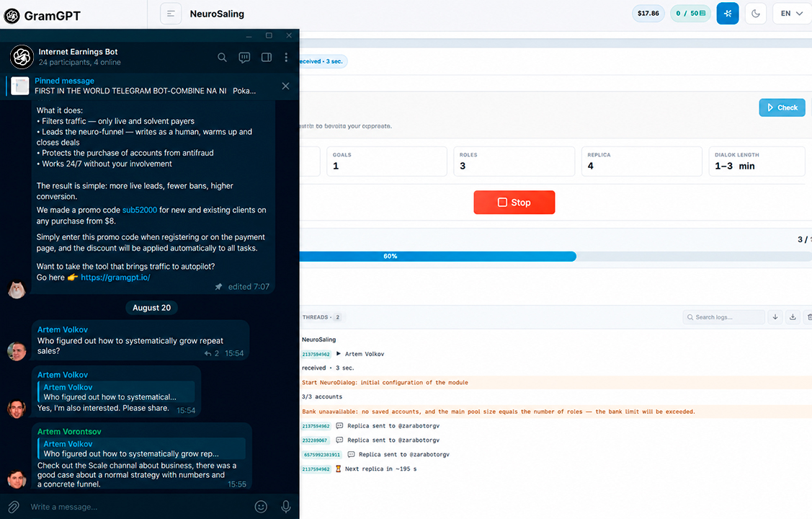812x519 pixels.
Task: Click the DIALOG LENGTH 1–3 min field
Action: 757,161
